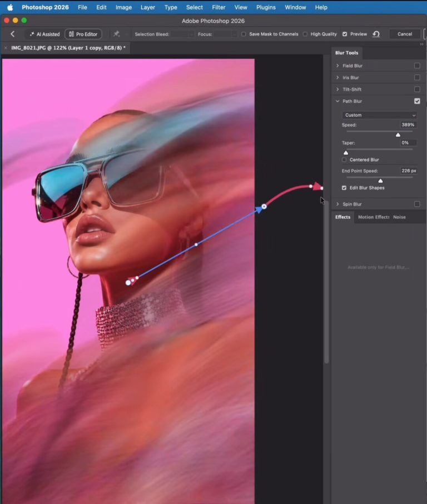
Task: Open the Image menu
Action: [x=124, y=7]
